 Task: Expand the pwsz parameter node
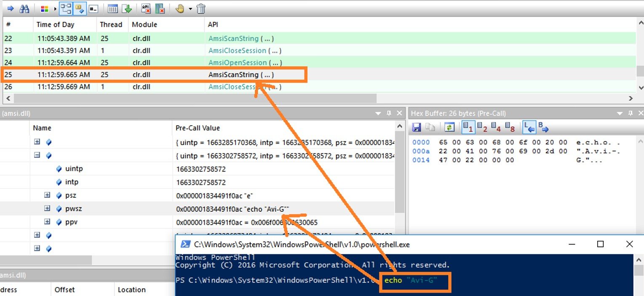click(47, 209)
